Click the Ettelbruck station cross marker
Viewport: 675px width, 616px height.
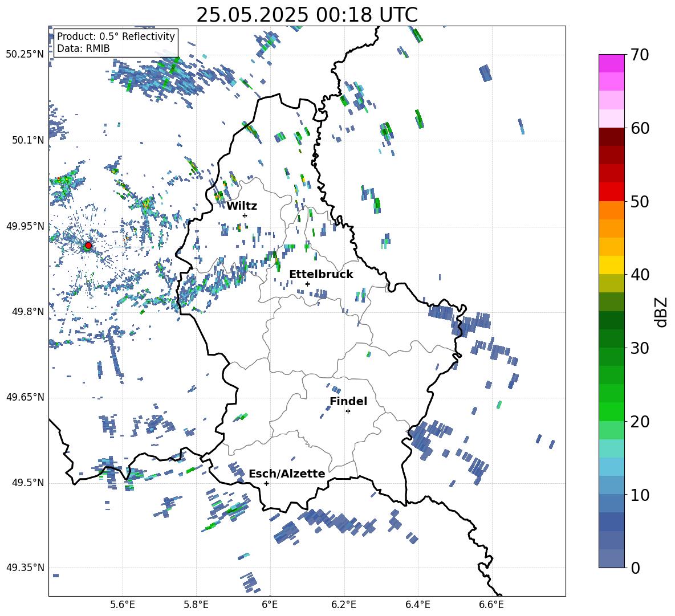307,284
